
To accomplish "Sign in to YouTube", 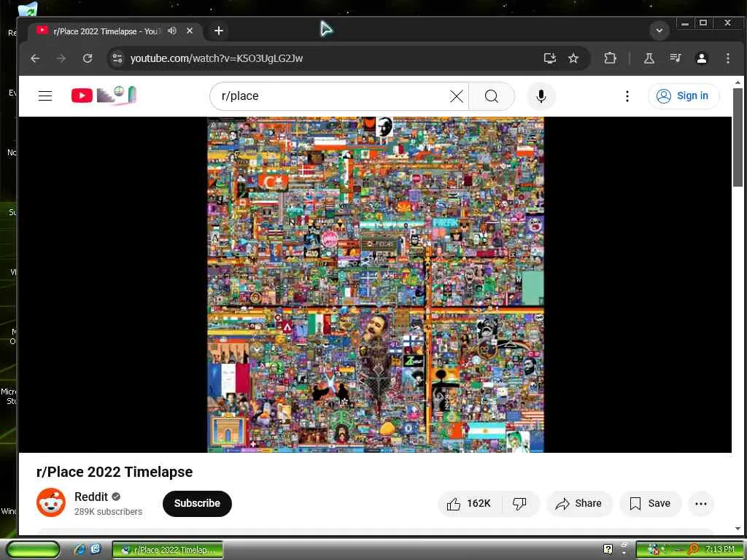I will point(683,96).
